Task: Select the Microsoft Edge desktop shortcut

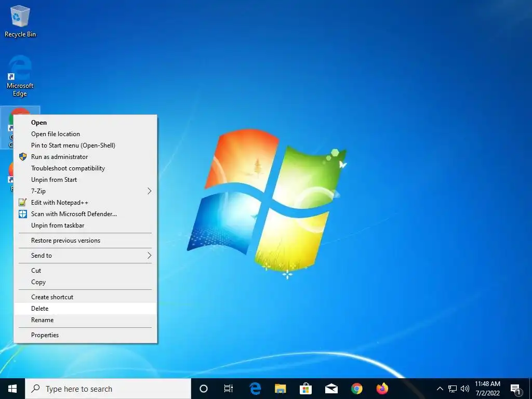Action: click(20, 76)
